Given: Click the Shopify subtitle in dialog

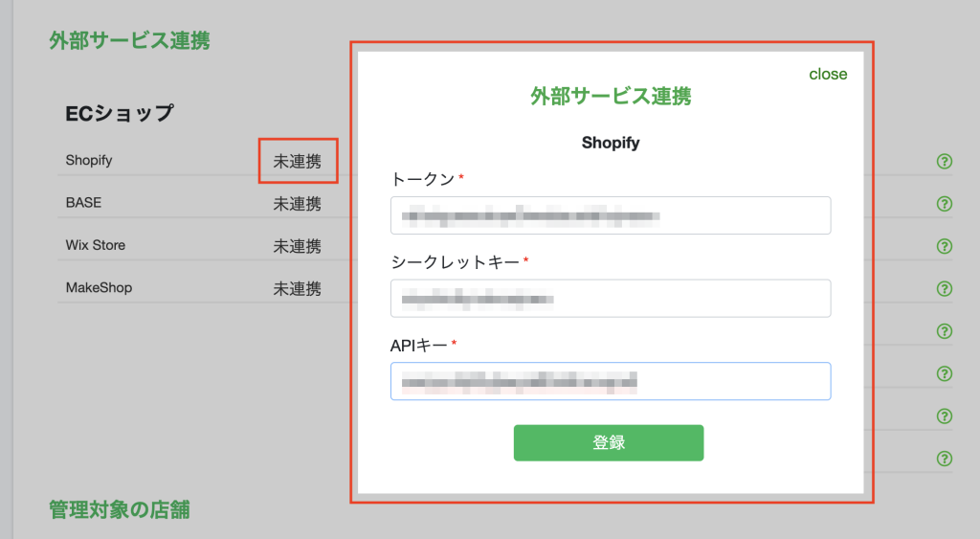Looking at the screenshot, I should click(611, 143).
